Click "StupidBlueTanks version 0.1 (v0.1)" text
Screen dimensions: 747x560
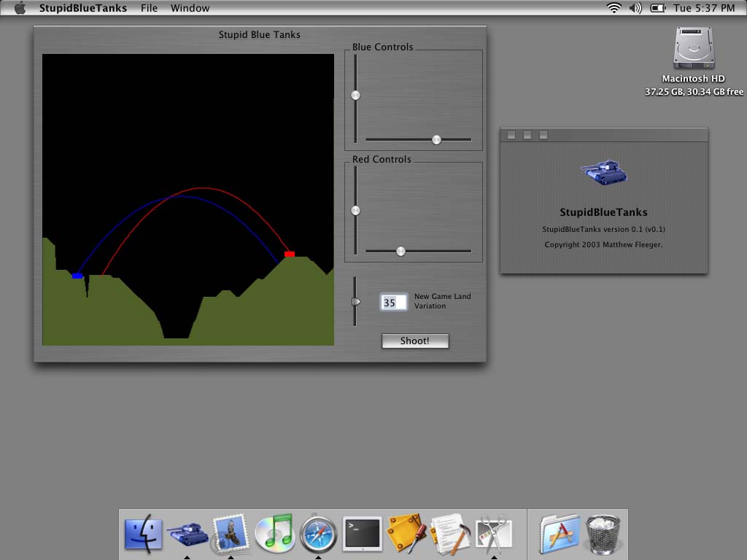click(x=603, y=229)
